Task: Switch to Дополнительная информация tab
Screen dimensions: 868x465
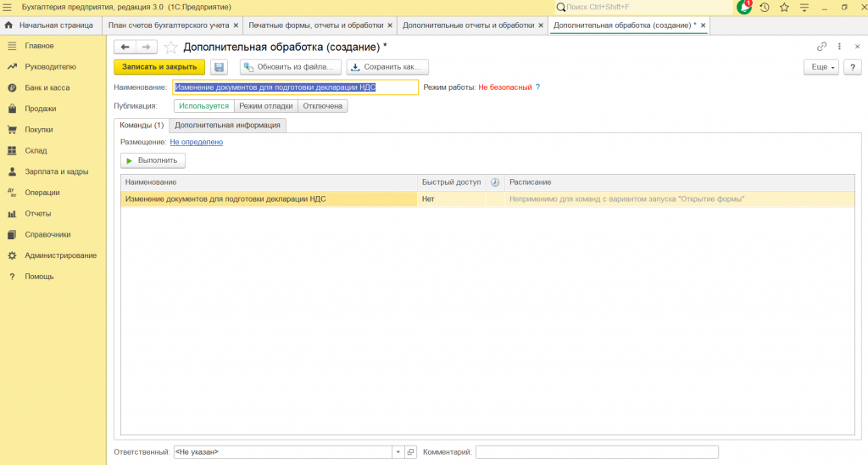Action: pyautogui.click(x=227, y=126)
